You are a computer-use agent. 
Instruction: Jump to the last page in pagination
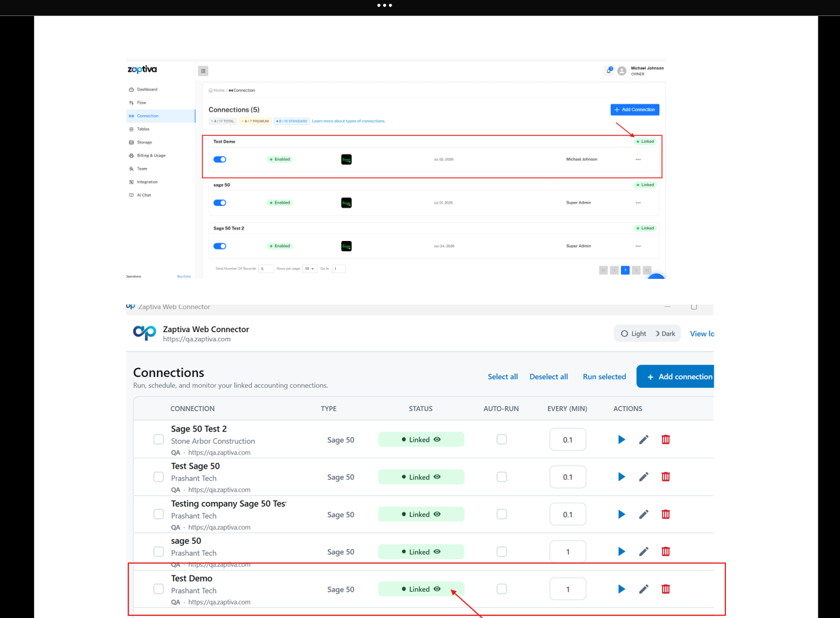click(647, 271)
